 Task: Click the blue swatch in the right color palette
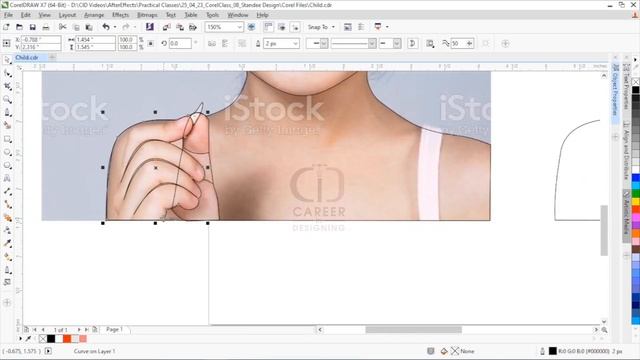tap(636, 178)
